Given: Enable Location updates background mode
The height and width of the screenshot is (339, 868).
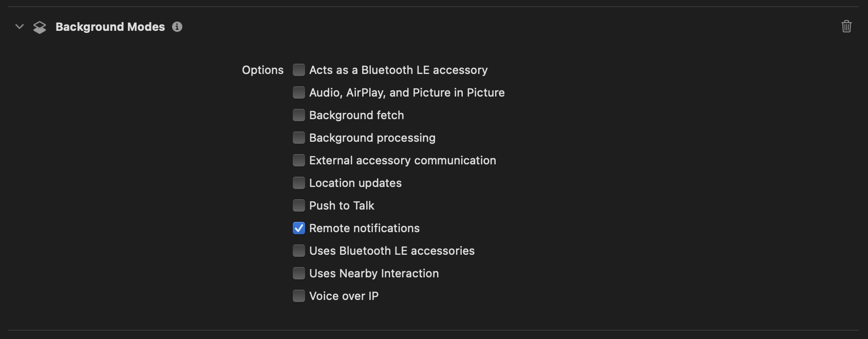Looking at the screenshot, I should coord(299,183).
